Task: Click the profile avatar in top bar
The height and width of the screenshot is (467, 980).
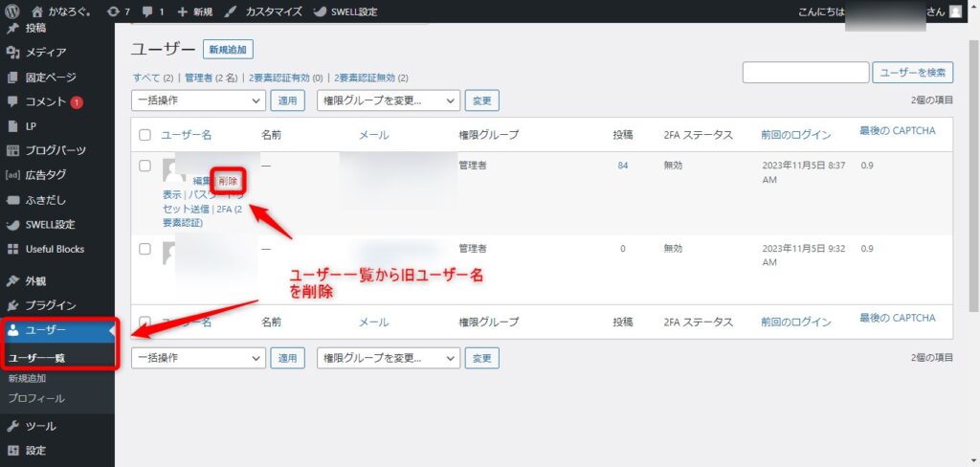Action: [955, 11]
